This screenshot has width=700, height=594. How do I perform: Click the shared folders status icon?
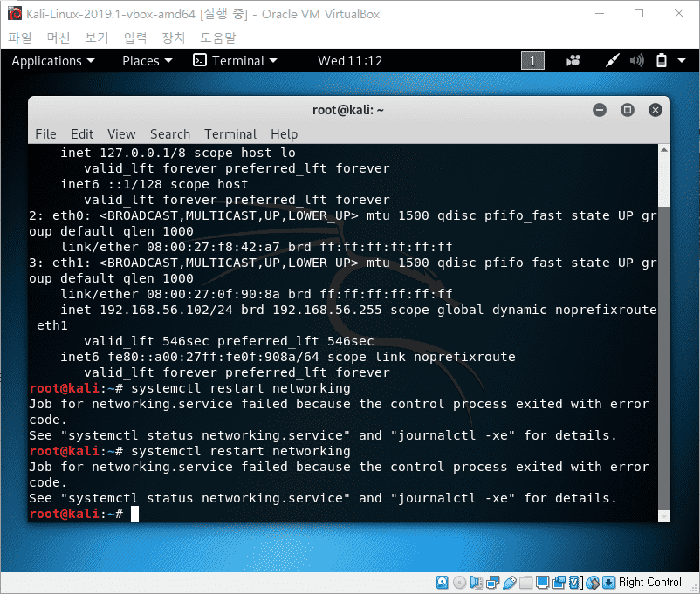[x=526, y=583]
